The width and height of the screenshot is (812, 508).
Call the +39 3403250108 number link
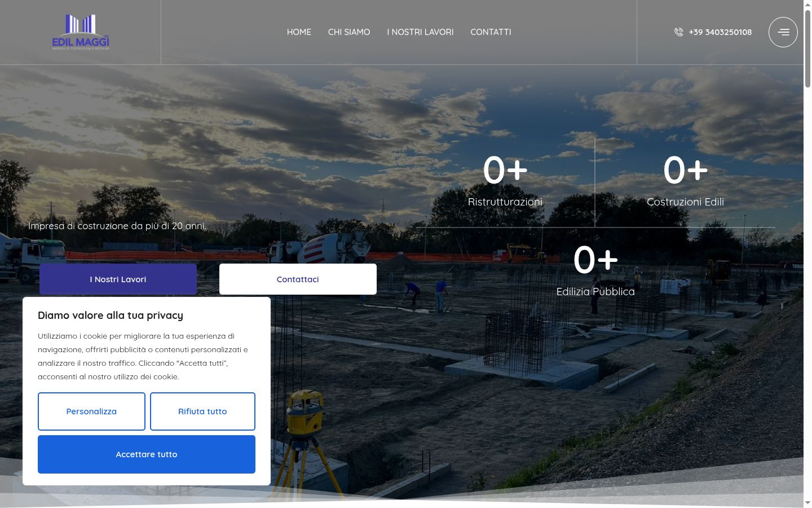(x=720, y=32)
